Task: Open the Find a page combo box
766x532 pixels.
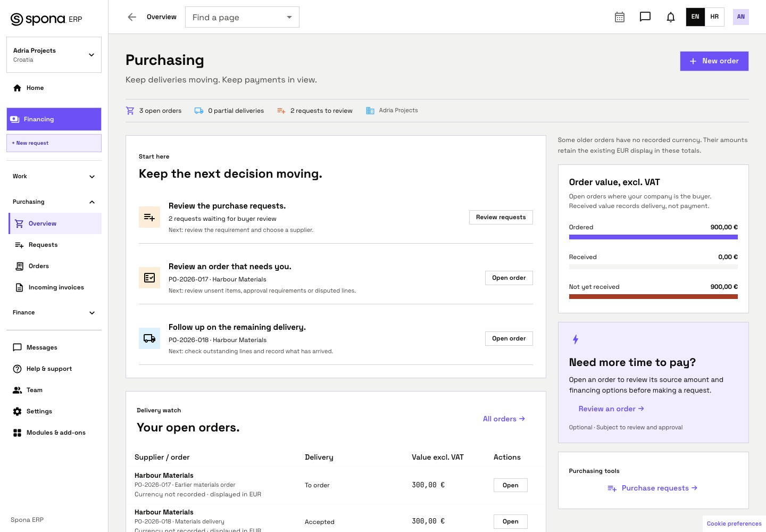Action: [x=242, y=17]
